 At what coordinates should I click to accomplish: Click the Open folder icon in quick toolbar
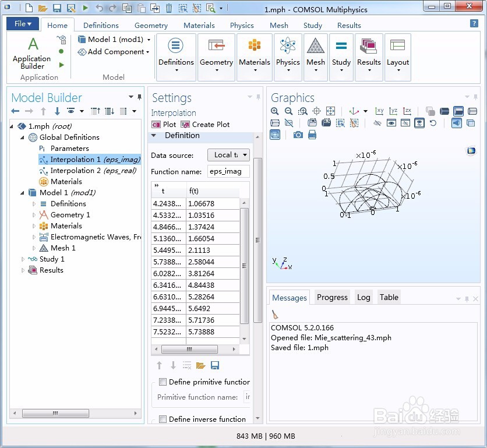[x=43, y=8]
